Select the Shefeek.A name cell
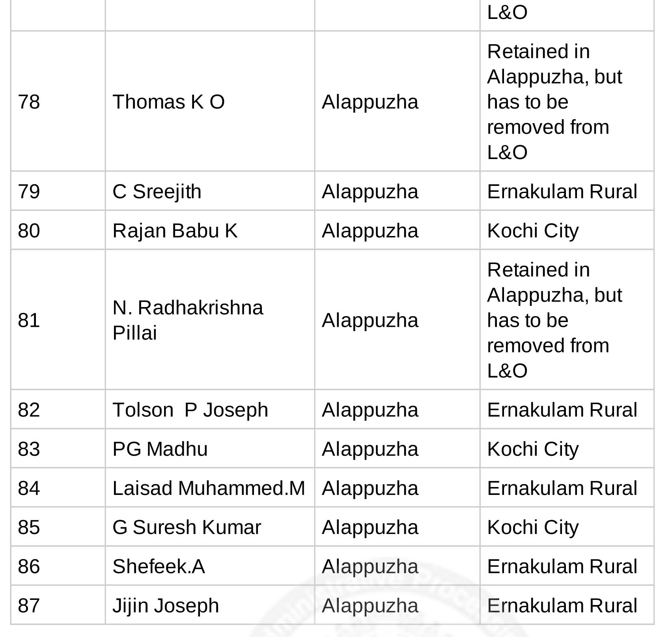Image resolution: width=672 pixels, height=637 pixels. 210,566
